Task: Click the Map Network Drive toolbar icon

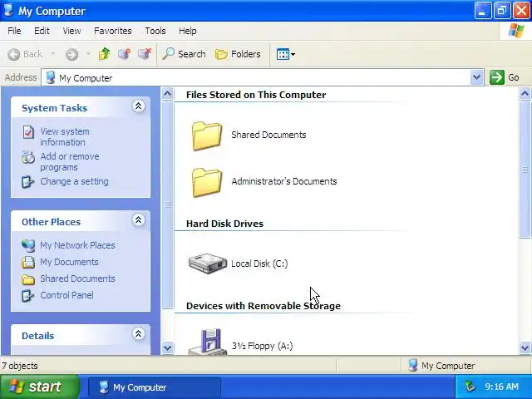Action: (124, 54)
